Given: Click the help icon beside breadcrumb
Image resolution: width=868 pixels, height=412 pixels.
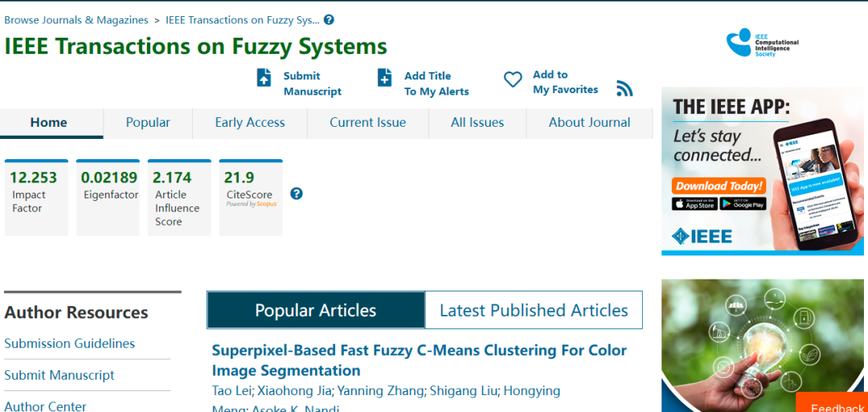Looking at the screenshot, I should coord(329,20).
